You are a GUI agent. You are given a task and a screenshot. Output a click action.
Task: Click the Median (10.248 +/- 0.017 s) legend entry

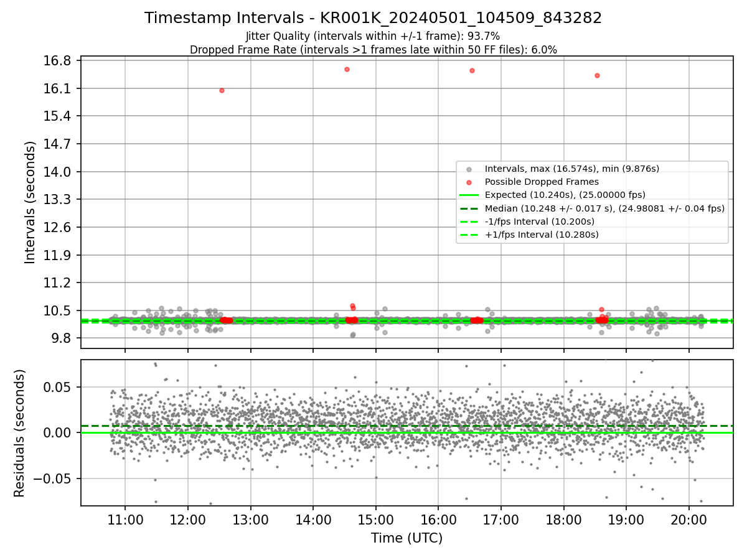pyautogui.click(x=604, y=208)
